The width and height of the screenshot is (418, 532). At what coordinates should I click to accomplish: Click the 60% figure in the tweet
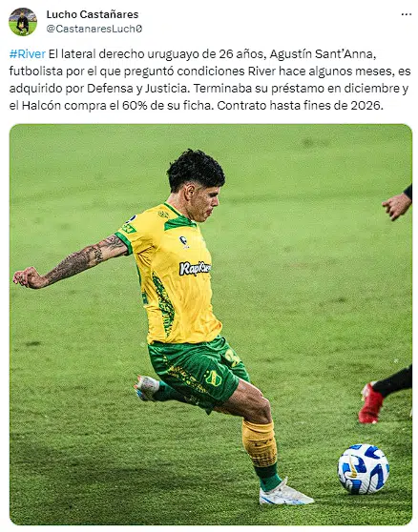coord(135,106)
